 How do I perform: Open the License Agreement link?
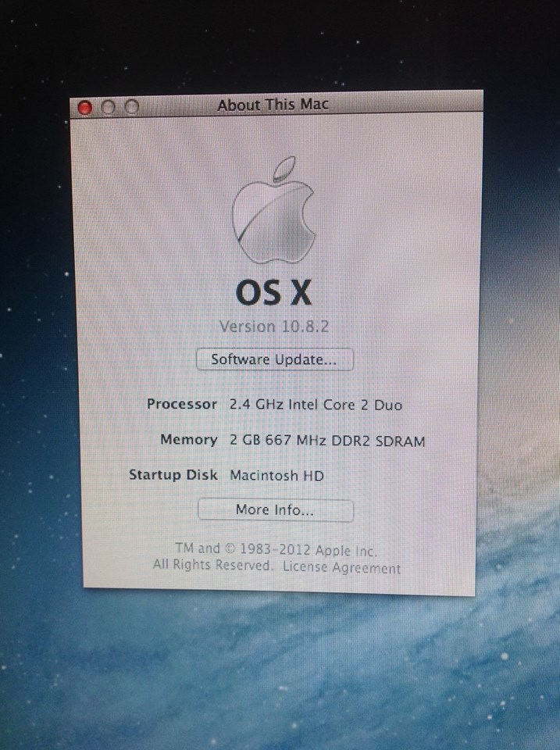[341, 568]
